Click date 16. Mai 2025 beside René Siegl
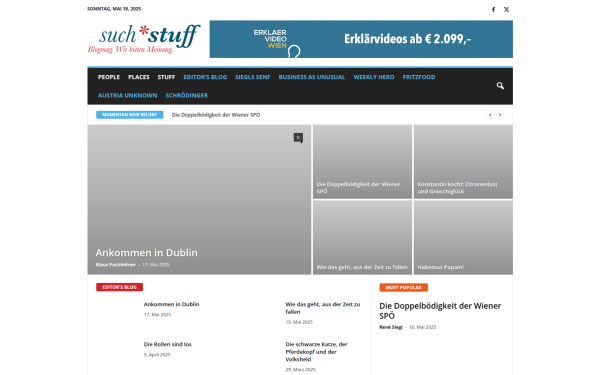This screenshot has width=600, height=375. coord(422,327)
